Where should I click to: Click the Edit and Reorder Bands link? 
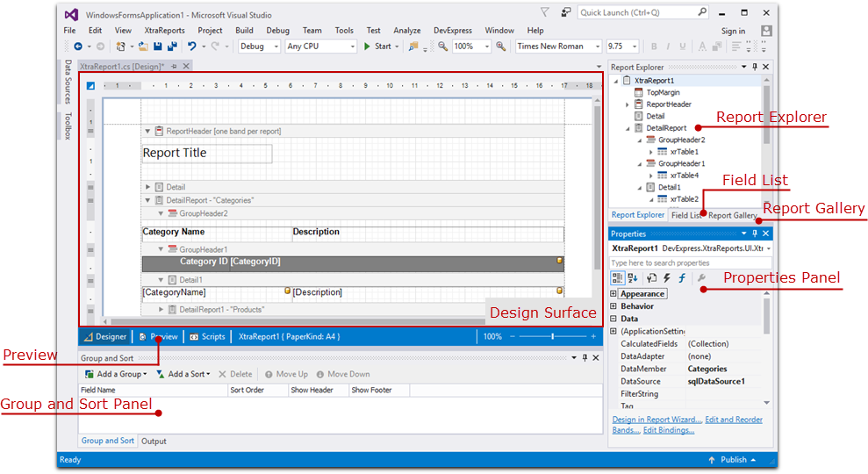(x=734, y=420)
